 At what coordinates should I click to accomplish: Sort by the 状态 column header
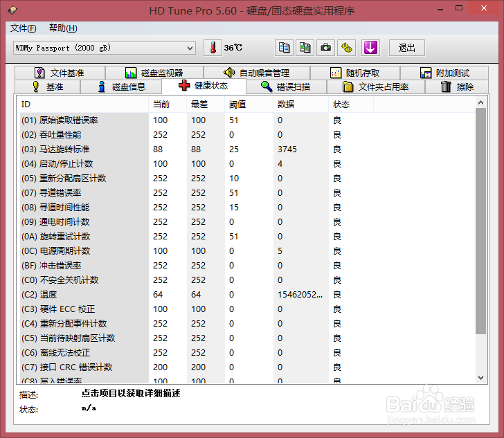pyautogui.click(x=351, y=104)
